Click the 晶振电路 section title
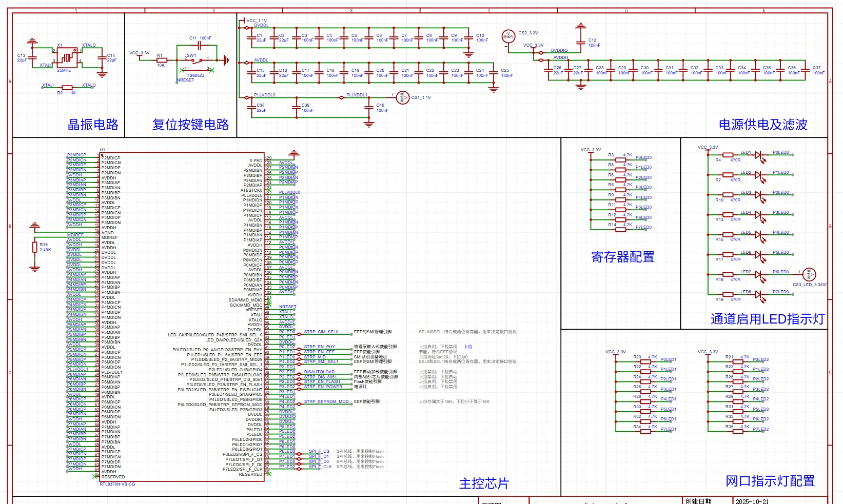The width and height of the screenshot is (843, 504). (93, 125)
